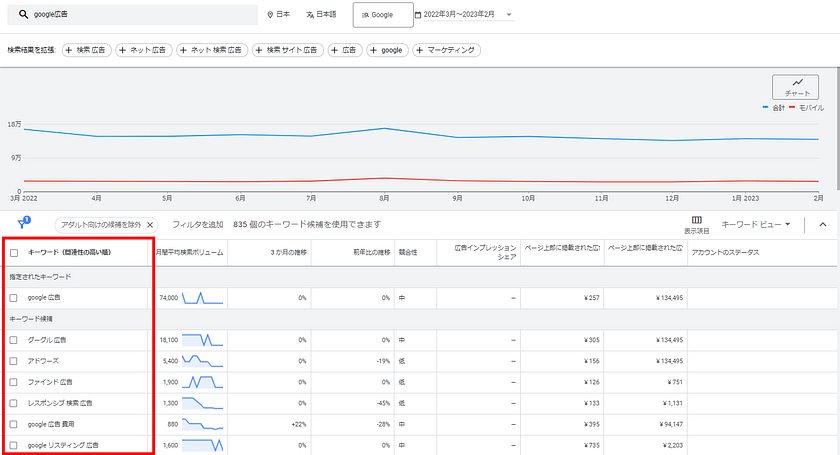Open the Google search network selector

(382, 15)
